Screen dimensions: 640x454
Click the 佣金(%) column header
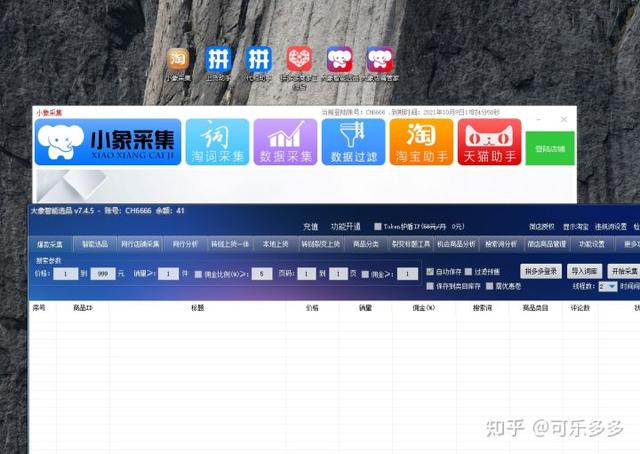tap(424, 308)
